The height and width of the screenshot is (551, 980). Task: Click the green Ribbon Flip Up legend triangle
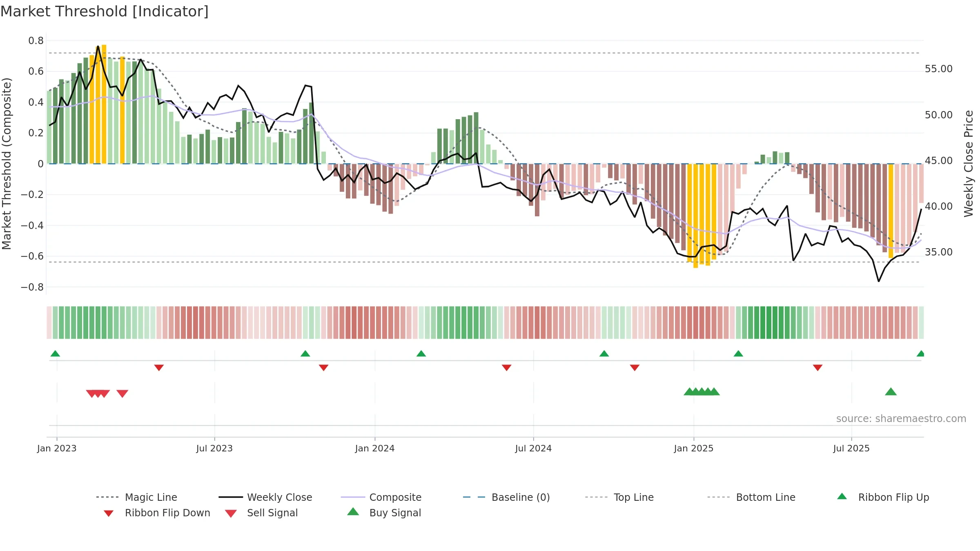842,496
